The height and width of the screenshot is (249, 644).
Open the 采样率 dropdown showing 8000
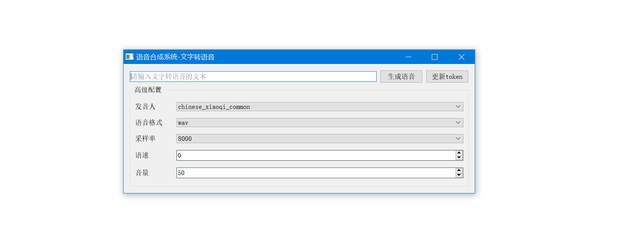click(320, 139)
